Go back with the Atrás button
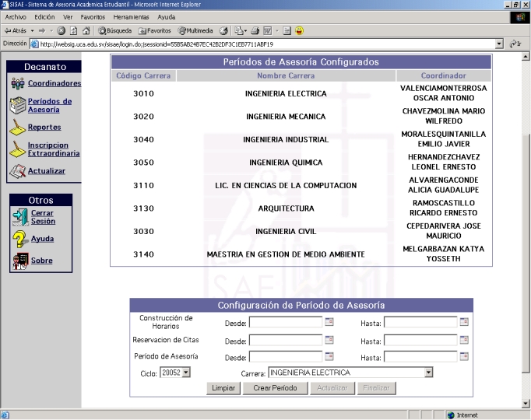This screenshot has height=420, width=531. pyautogui.click(x=16, y=31)
